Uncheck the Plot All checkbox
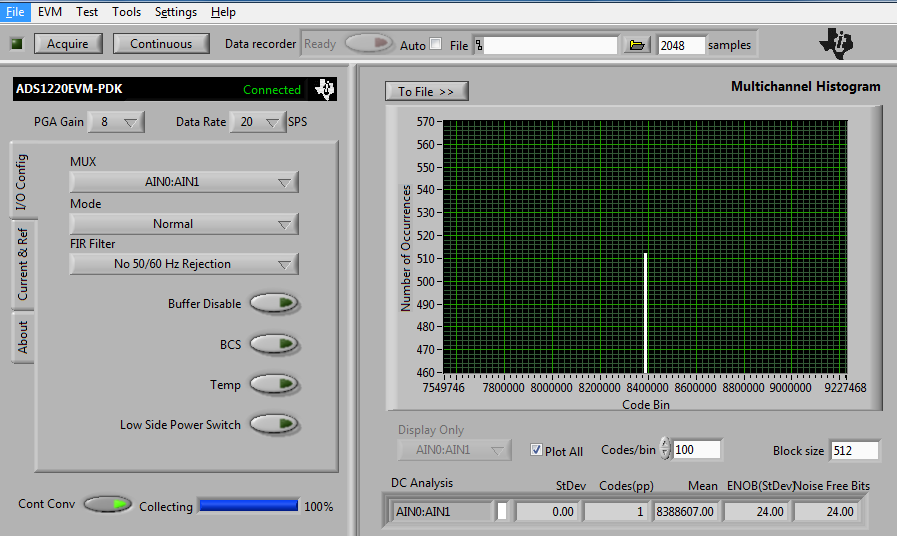This screenshot has height=536, width=897. tap(536, 450)
